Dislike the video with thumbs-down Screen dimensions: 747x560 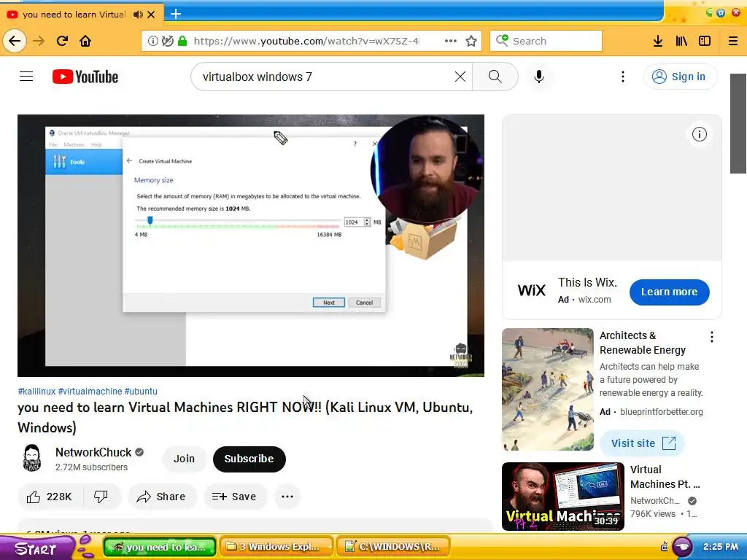point(101,497)
